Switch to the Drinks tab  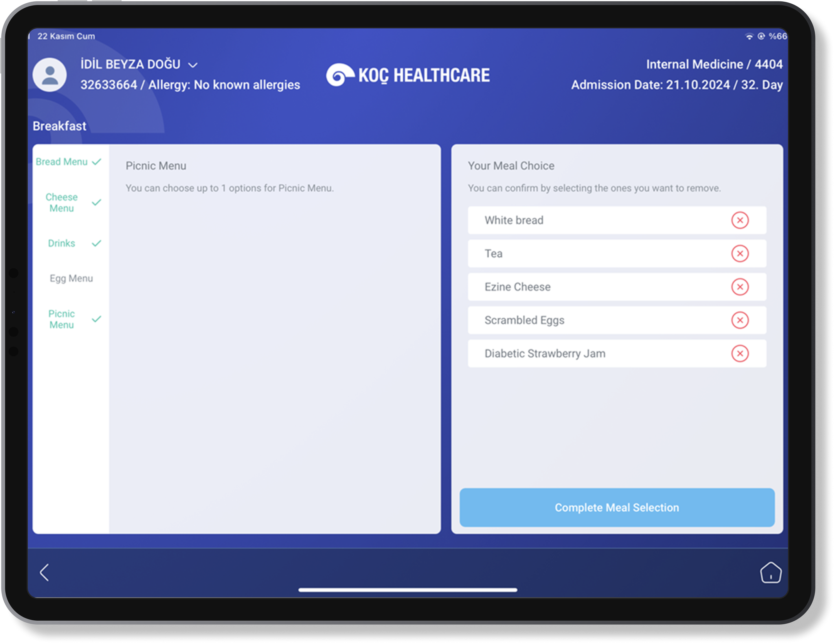(x=62, y=243)
